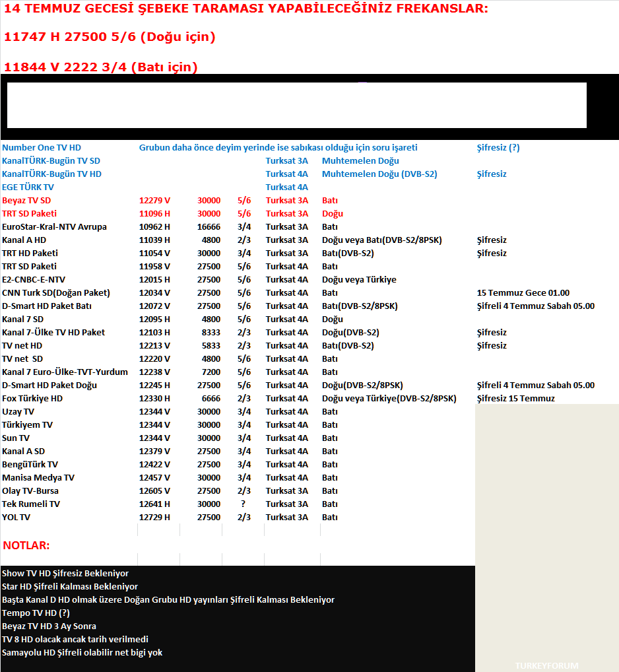This screenshot has height=672, width=619.
Task: Click the "15 Temmuz Gece 01.00" note
Action: pyautogui.click(x=523, y=293)
